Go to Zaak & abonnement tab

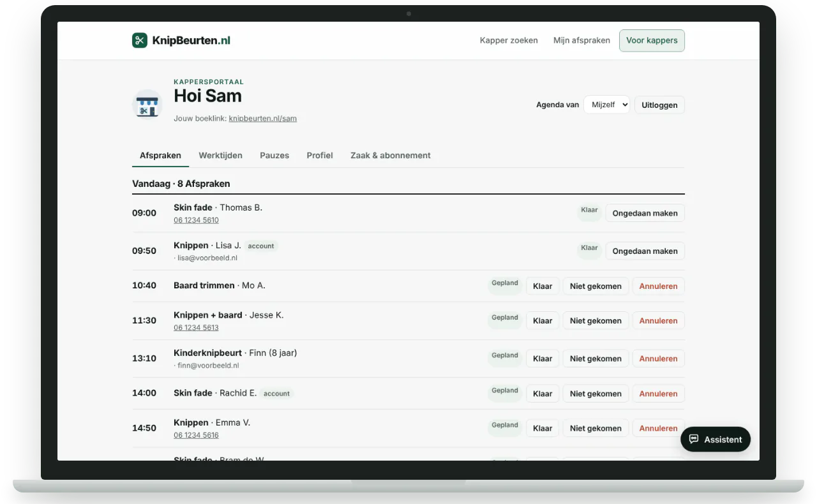coord(391,155)
